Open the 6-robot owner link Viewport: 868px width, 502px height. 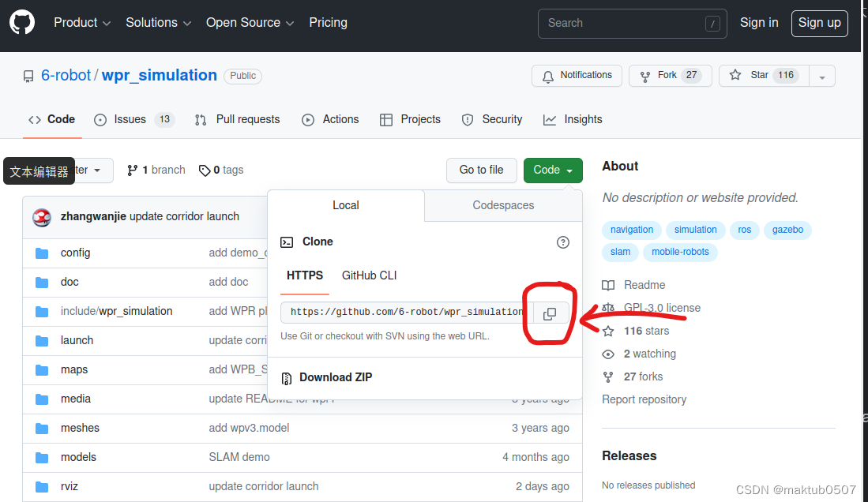(x=66, y=75)
